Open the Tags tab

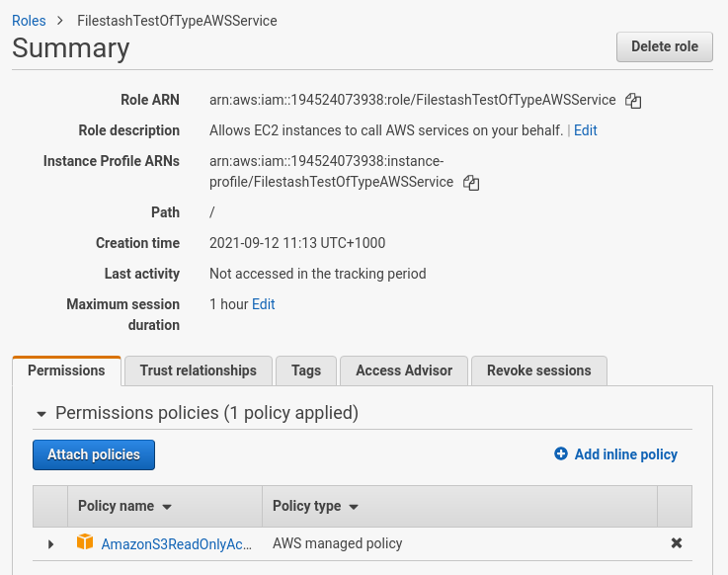pyautogui.click(x=306, y=370)
